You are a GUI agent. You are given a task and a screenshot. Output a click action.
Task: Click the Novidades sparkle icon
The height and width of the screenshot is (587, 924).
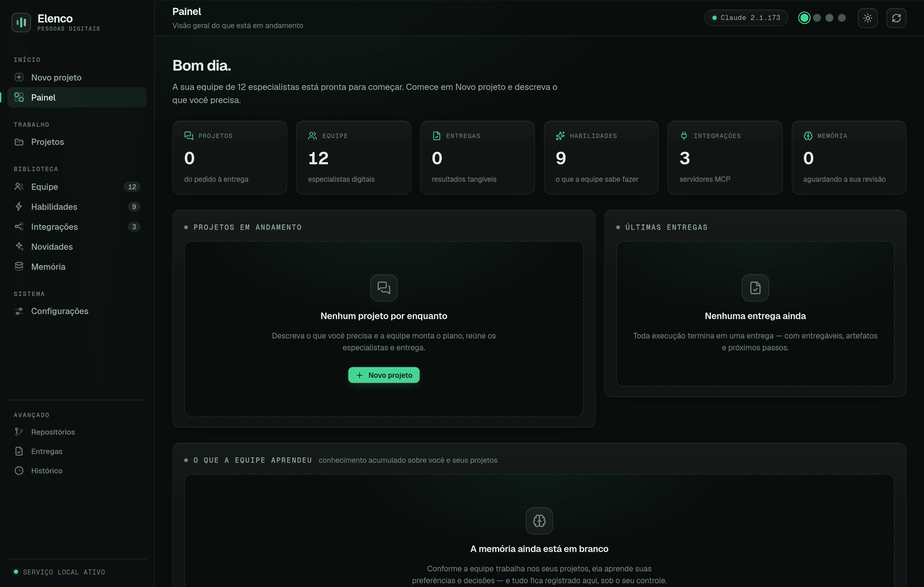19,246
